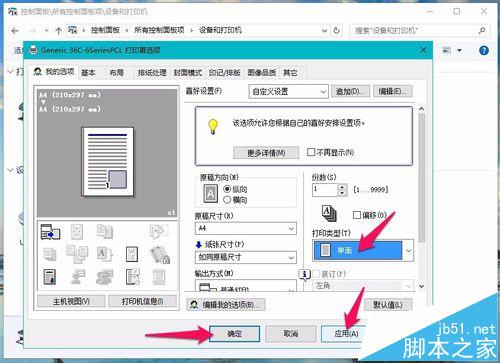
Task: Click the 编辑我的选项(B)... button
Action: pos(226,304)
